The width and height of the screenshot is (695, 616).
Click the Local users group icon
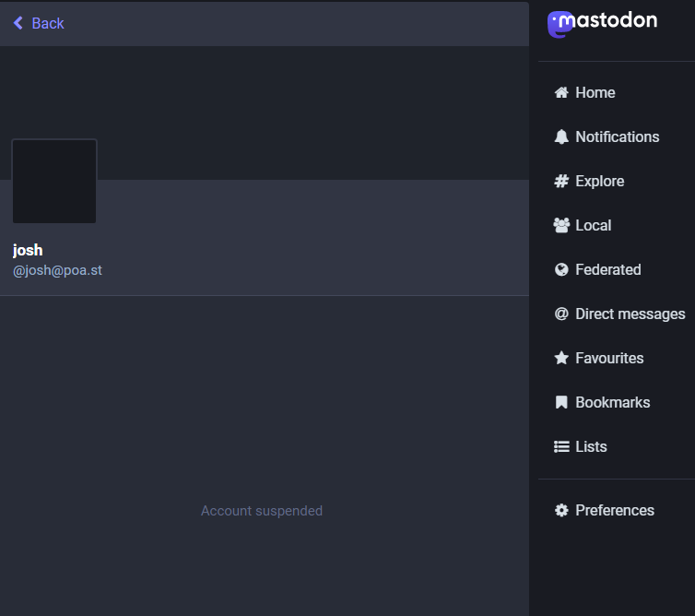coord(561,225)
